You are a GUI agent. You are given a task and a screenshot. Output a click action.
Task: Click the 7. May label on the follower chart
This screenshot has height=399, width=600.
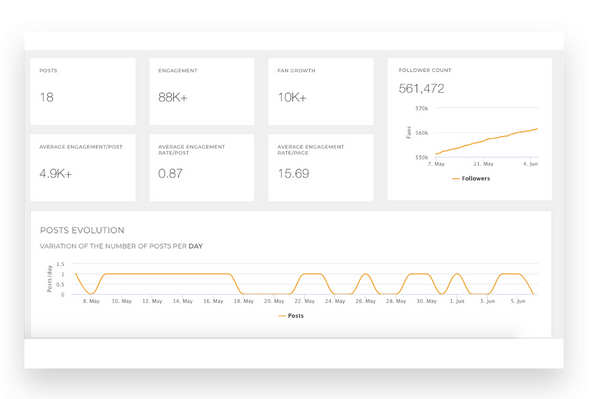[436, 164]
